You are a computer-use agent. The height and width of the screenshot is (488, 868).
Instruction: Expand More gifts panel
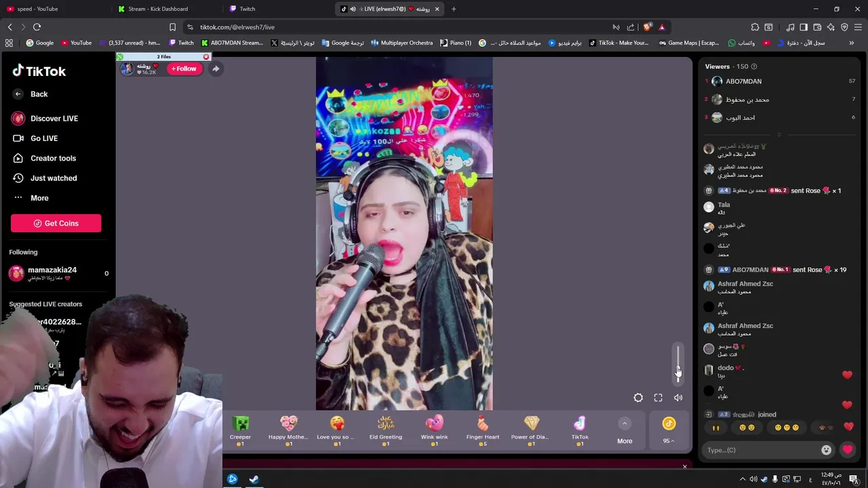click(625, 432)
